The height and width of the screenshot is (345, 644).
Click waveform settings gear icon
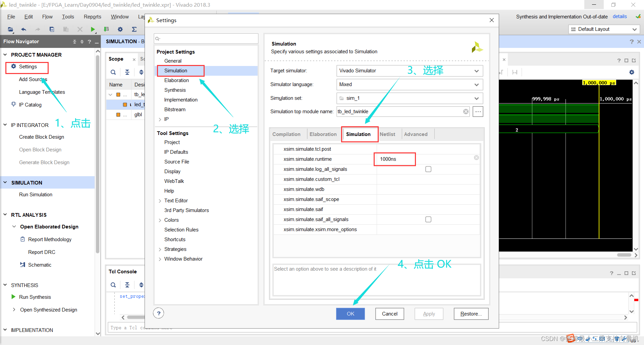pos(632,72)
